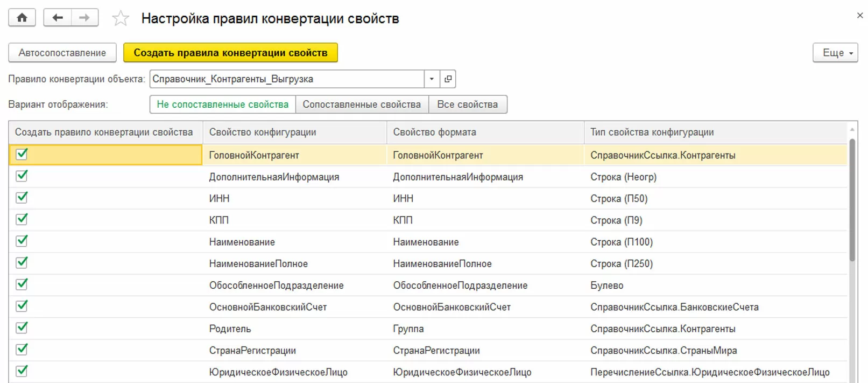Switch to Сопоставленные свойства view

362,105
